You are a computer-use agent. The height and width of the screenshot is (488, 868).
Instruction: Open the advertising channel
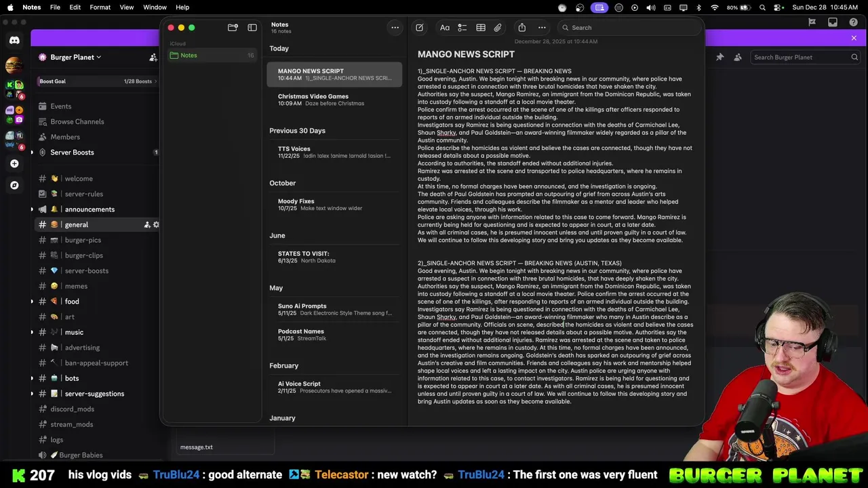82,348
